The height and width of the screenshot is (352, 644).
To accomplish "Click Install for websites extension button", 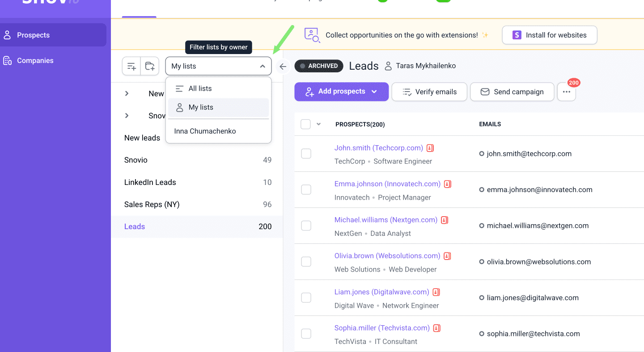I will coord(549,35).
